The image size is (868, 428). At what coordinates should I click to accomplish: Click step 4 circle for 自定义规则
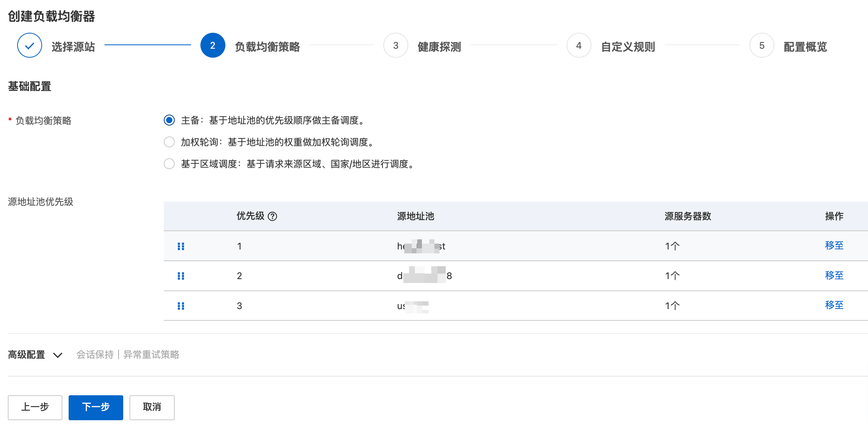(x=579, y=46)
